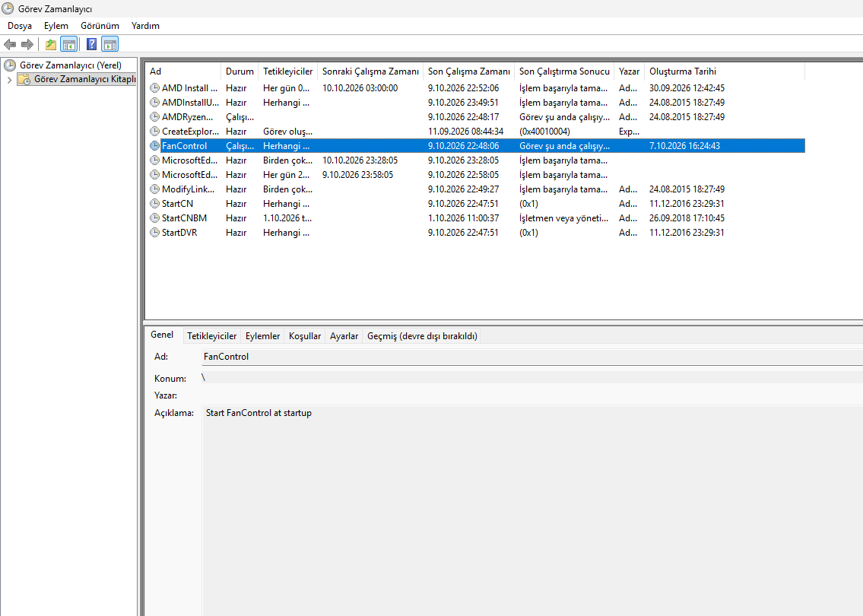Click the clock icon of CreateExplor task

point(154,132)
